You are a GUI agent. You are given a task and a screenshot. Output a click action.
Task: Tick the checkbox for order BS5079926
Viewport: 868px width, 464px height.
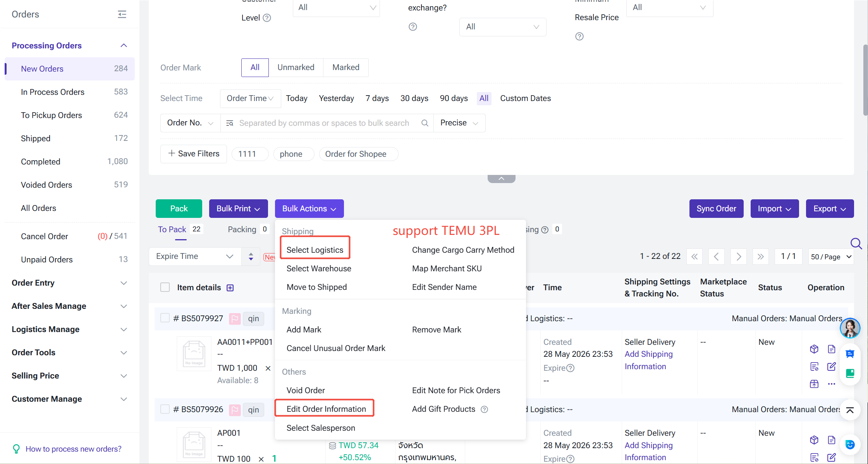[165, 409]
